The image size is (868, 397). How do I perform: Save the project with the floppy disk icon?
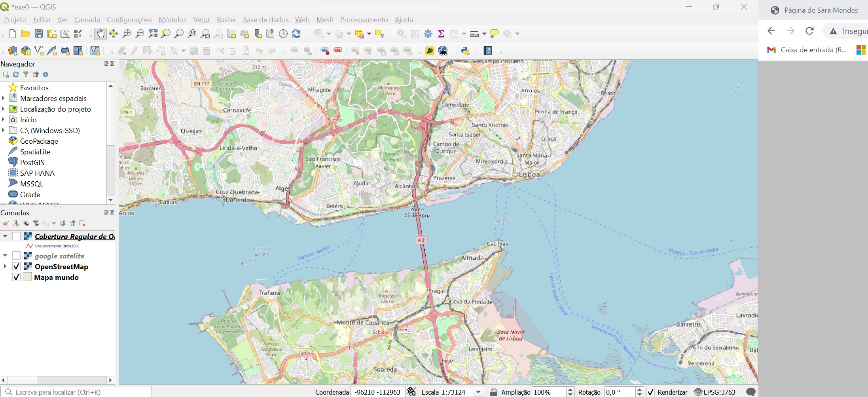[x=38, y=34]
